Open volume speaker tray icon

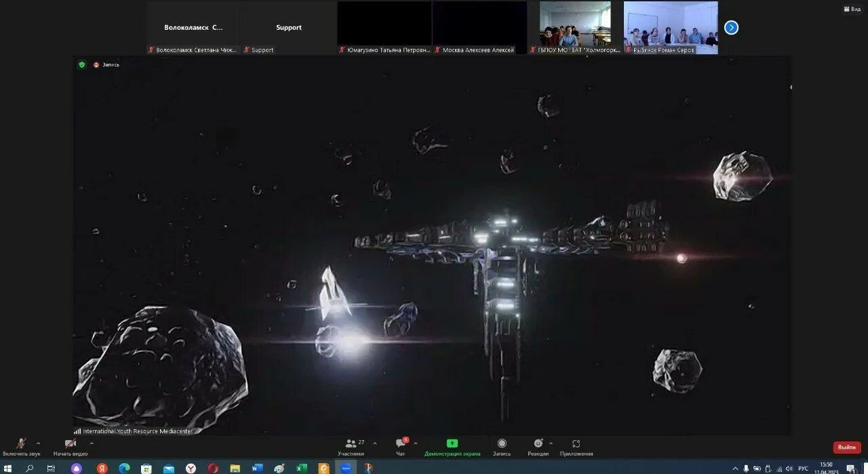point(789,469)
